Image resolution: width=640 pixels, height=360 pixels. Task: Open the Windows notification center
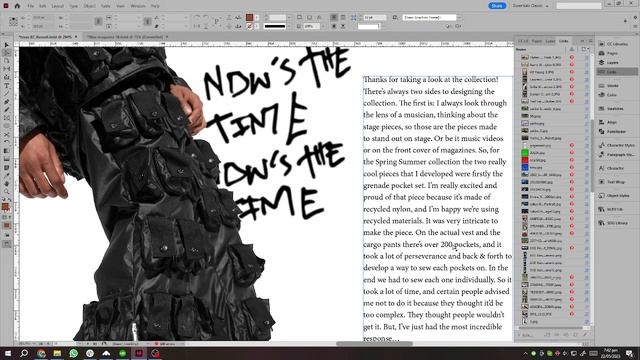(x=630, y=353)
